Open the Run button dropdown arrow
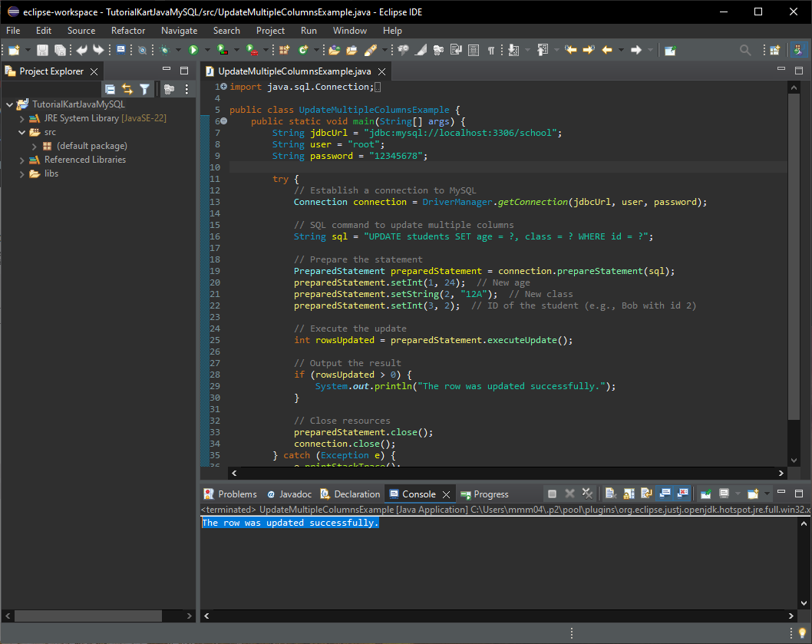This screenshot has height=644, width=812. (206, 50)
